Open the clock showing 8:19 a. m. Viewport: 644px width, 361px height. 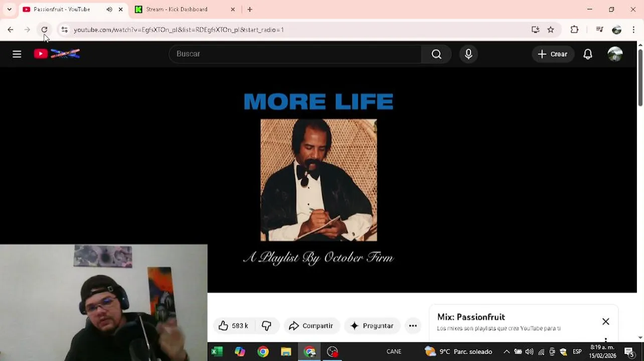[602, 351]
